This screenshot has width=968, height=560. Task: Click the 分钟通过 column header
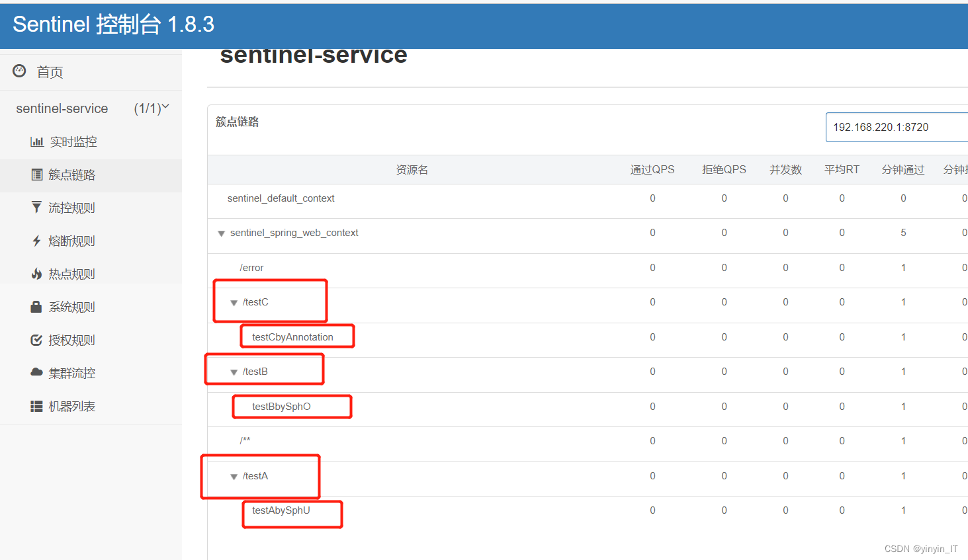coord(903,170)
